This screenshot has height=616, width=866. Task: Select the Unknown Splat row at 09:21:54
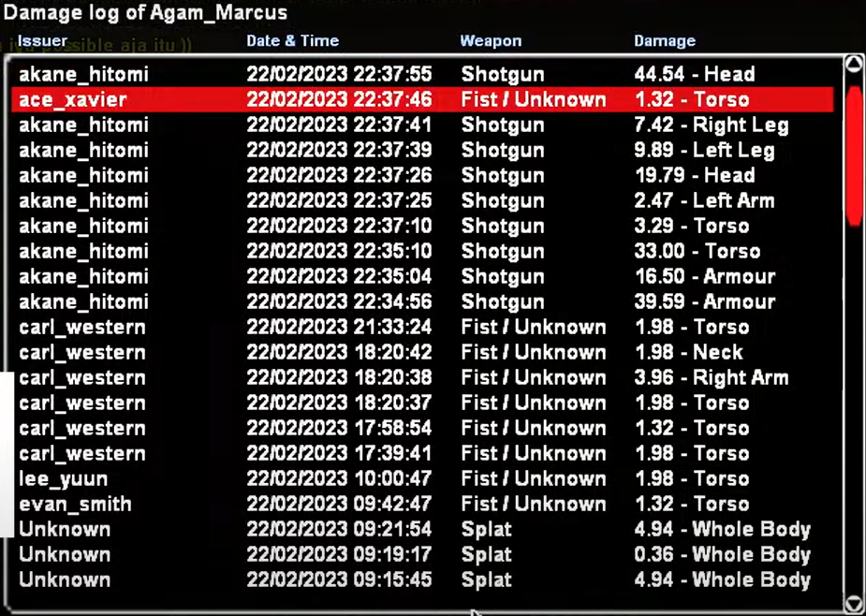point(422,530)
